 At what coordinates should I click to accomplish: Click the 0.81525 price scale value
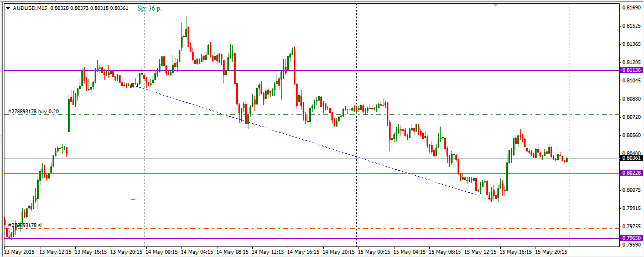[632, 26]
